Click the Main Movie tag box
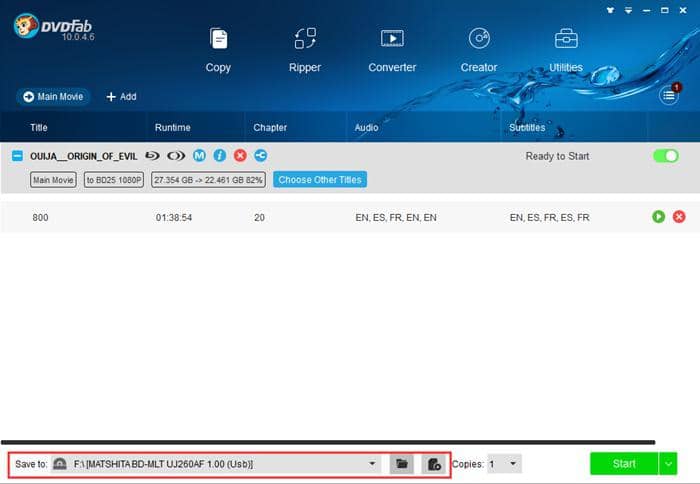 53,180
